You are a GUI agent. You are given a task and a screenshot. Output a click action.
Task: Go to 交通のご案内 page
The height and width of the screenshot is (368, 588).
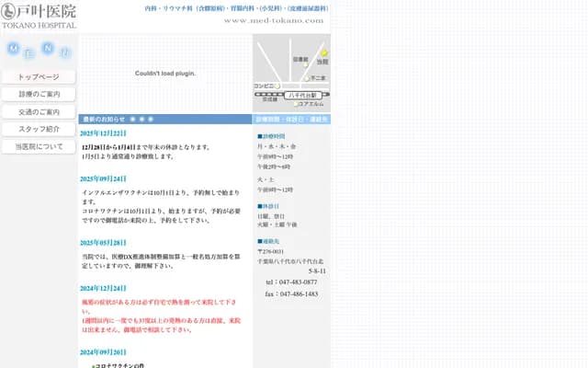click(x=39, y=112)
